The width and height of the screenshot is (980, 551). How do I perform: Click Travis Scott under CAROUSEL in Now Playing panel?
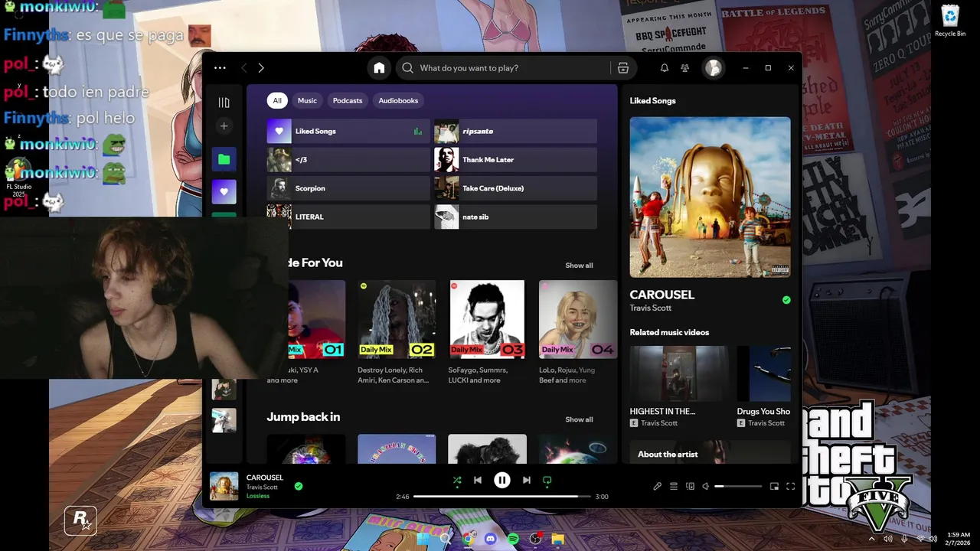click(651, 308)
